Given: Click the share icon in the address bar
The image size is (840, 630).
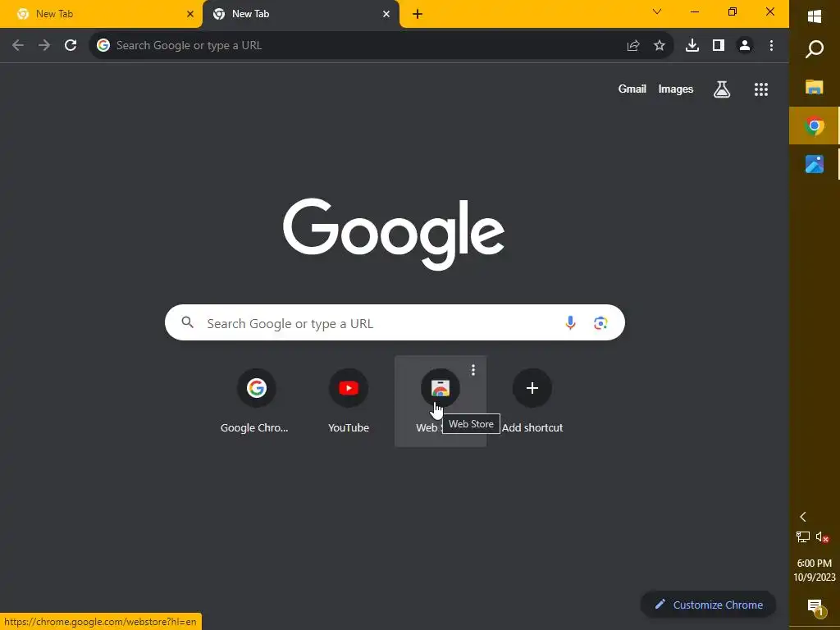Looking at the screenshot, I should [633, 46].
